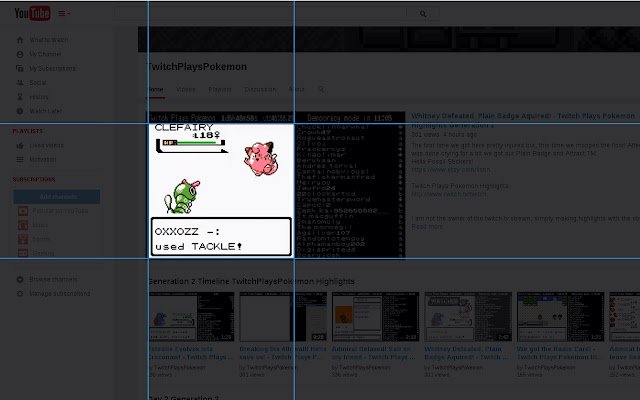This screenshot has height=400, width=640.
Task: Switch to the Videos tab
Action: pos(186,89)
